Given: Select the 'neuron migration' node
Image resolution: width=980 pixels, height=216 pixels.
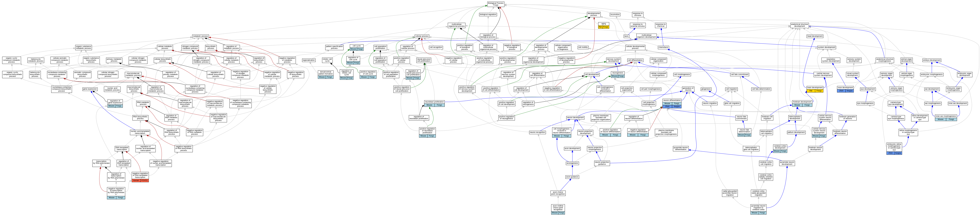Looking at the screenshot, I should [710, 103].
